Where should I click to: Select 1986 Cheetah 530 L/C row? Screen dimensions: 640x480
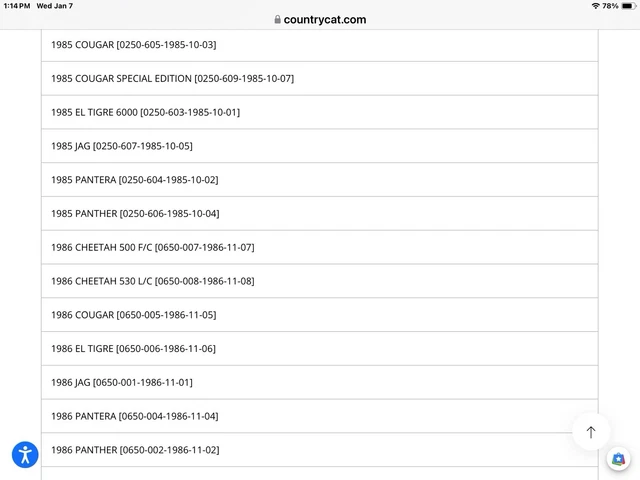click(152, 281)
